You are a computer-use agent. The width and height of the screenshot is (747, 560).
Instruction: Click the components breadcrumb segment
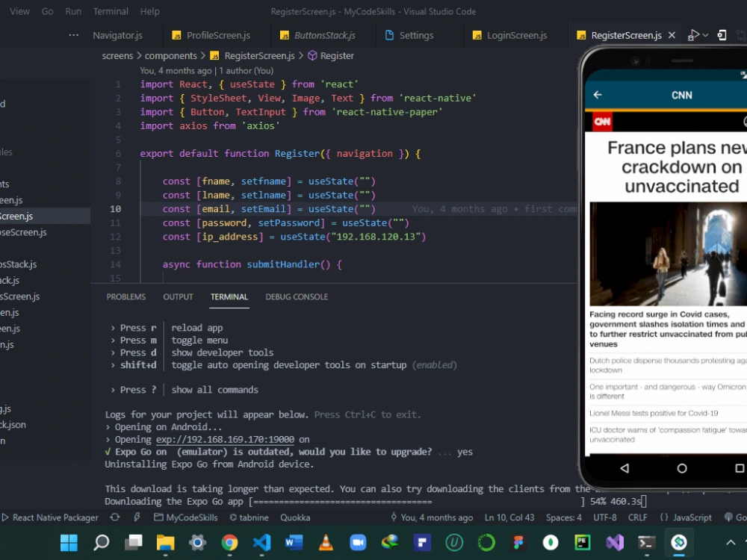(x=170, y=56)
